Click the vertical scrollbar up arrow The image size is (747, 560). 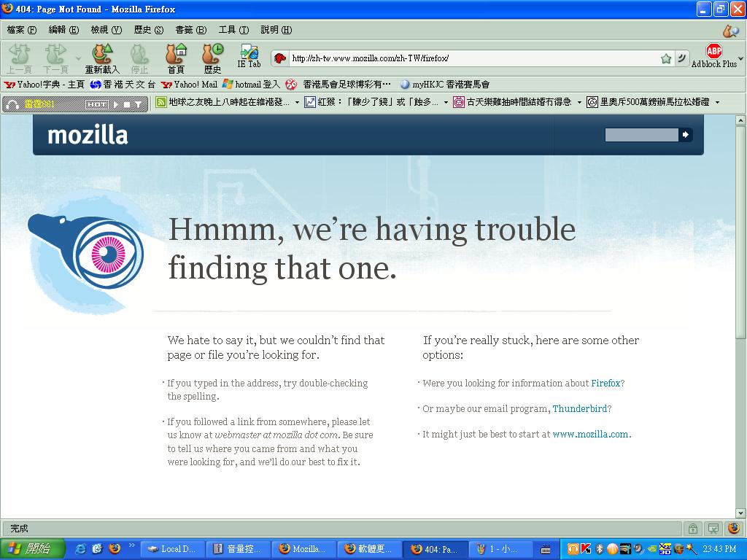pyautogui.click(x=740, y=120)
